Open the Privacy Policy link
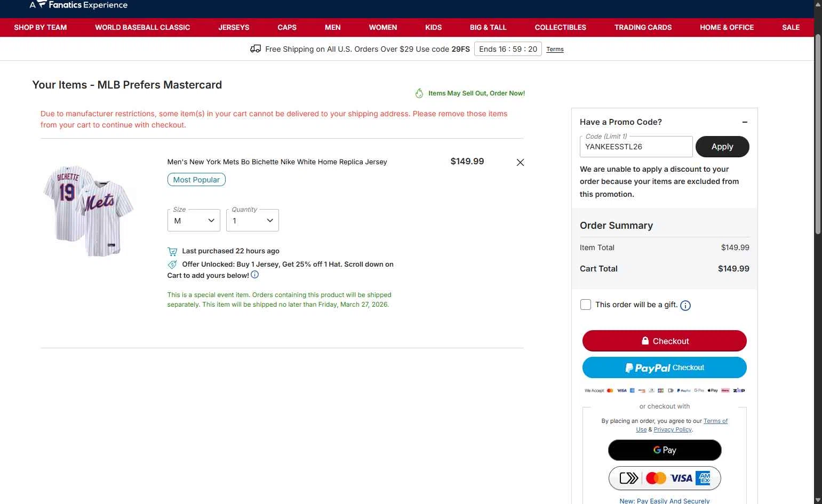 point(673,429)
